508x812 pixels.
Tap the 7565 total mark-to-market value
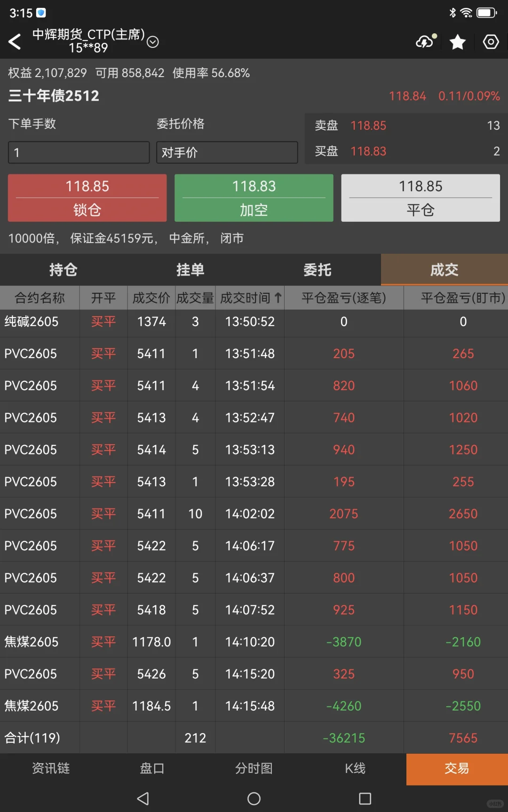[x=463, y=738]
